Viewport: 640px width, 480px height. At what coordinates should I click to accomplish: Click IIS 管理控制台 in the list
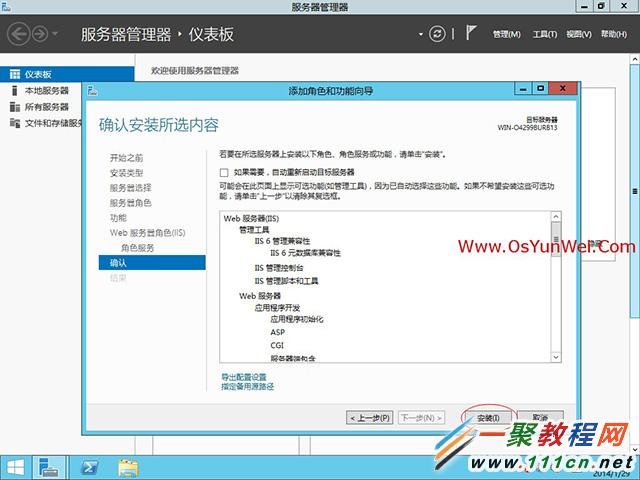(x=279, y=268)
